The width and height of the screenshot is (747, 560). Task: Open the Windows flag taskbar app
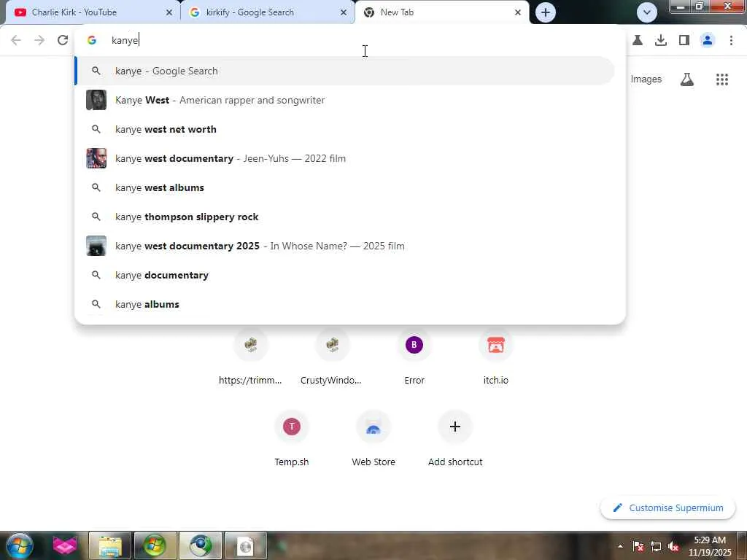tap(155, 545)
